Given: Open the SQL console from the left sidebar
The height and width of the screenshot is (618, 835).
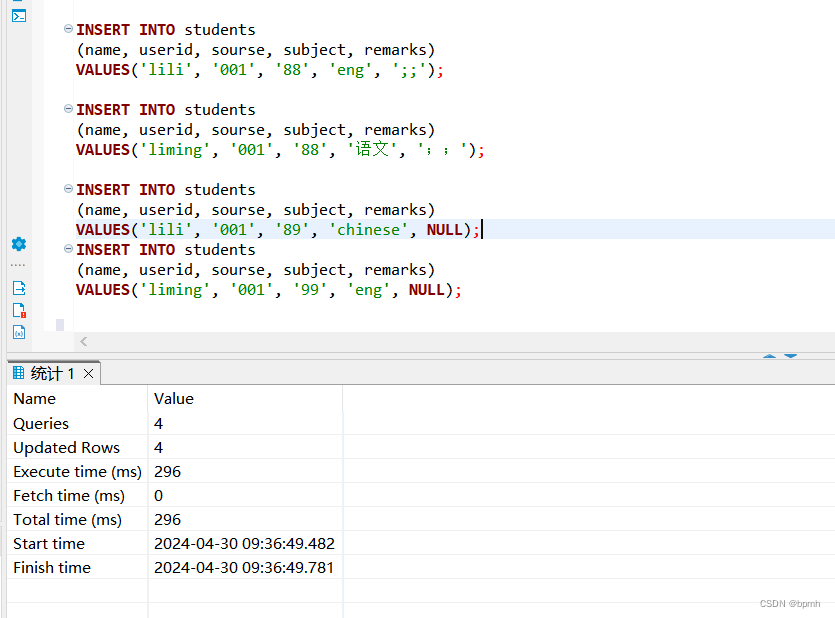Looking at the screenshot, I should [x=18, y=17].
